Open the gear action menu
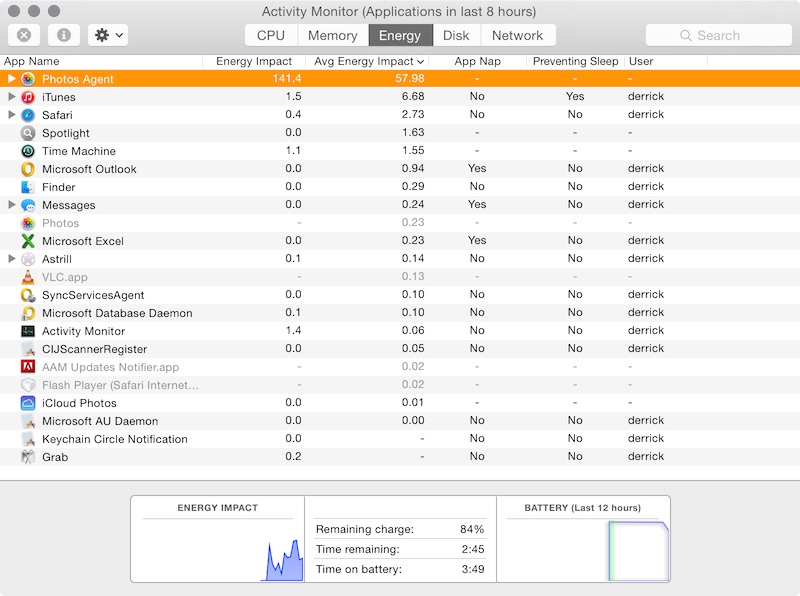 [x=108, y=35]
